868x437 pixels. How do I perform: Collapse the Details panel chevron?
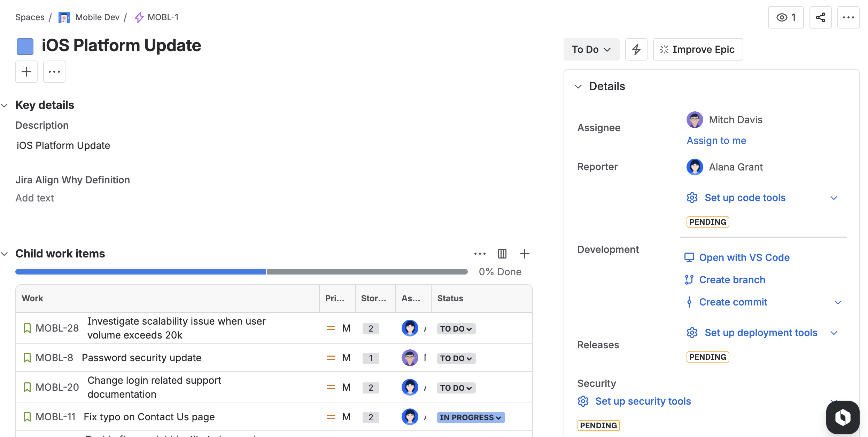[578, 86]
